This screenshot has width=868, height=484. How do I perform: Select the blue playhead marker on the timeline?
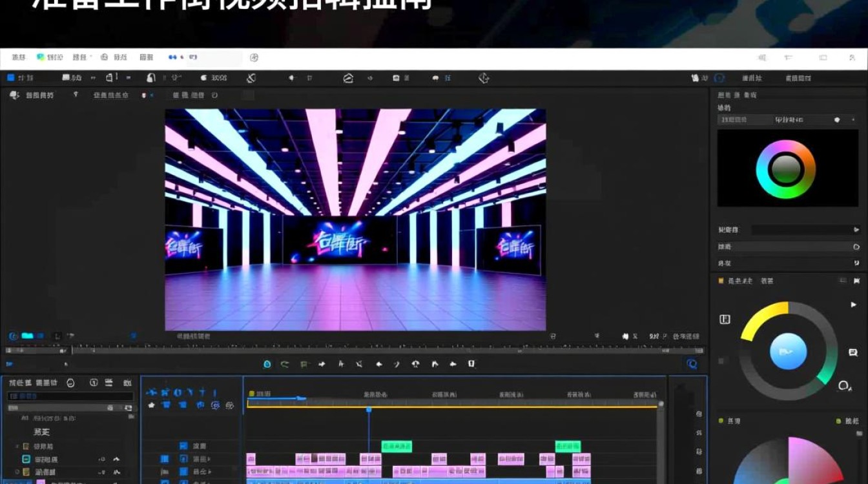[369, 410]
